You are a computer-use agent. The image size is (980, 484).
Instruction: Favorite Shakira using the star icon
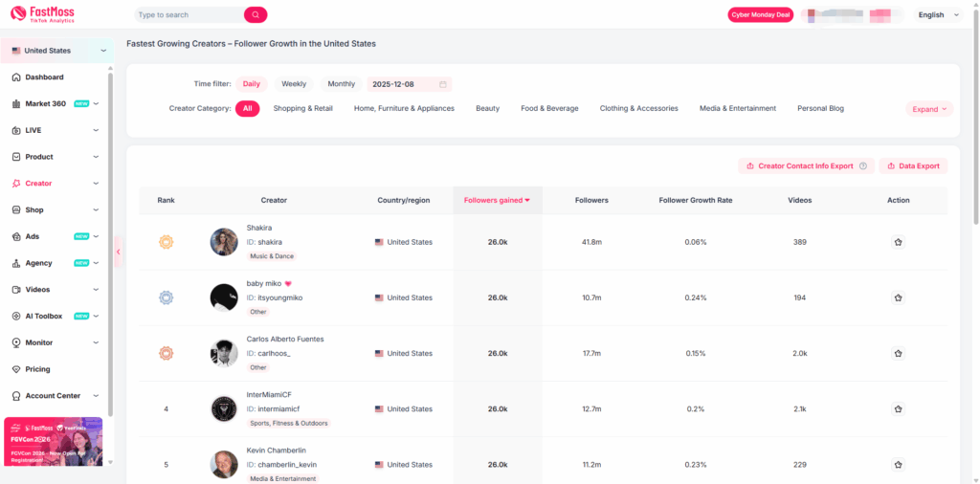(x=898, y=243)
